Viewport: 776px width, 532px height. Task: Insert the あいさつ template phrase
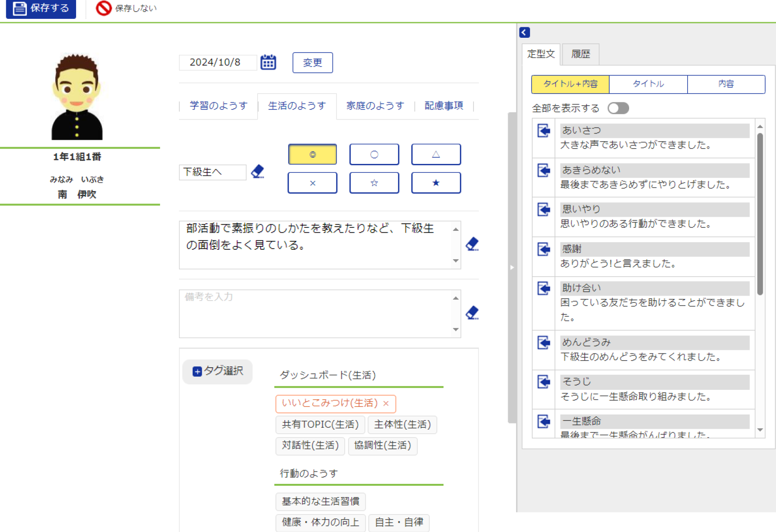pos(544,131)
